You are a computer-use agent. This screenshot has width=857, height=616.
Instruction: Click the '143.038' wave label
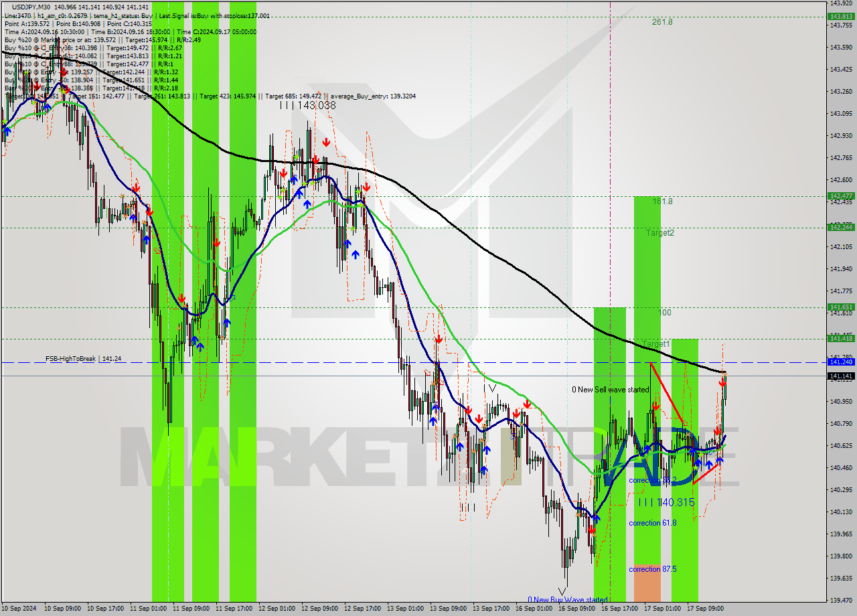click(x=317, y=105)
